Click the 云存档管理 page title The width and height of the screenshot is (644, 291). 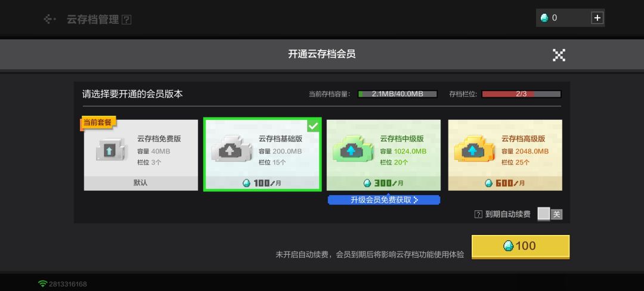coord(93,19)
